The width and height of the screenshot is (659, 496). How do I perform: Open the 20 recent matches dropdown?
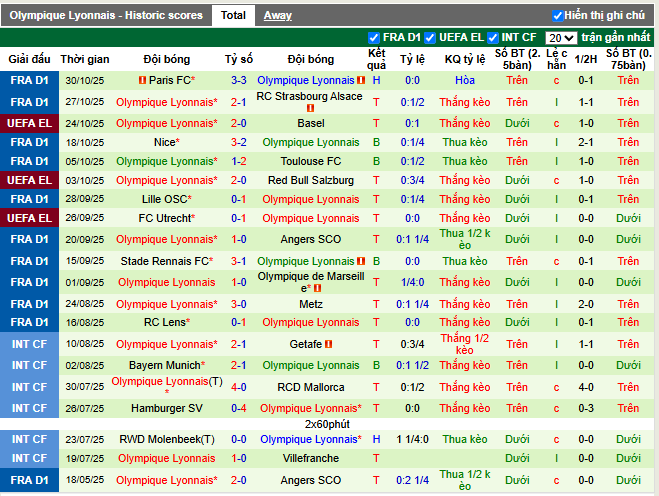point(561,38)
